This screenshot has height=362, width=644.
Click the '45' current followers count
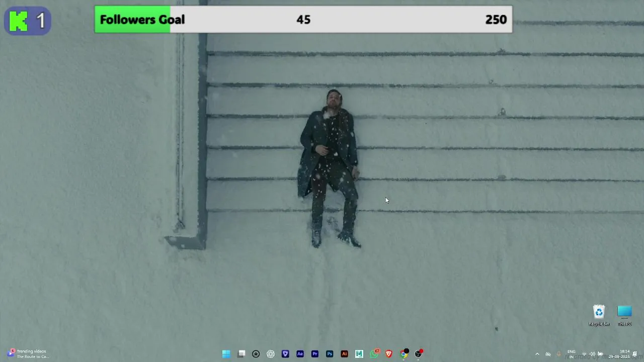[x=303, y=20]
